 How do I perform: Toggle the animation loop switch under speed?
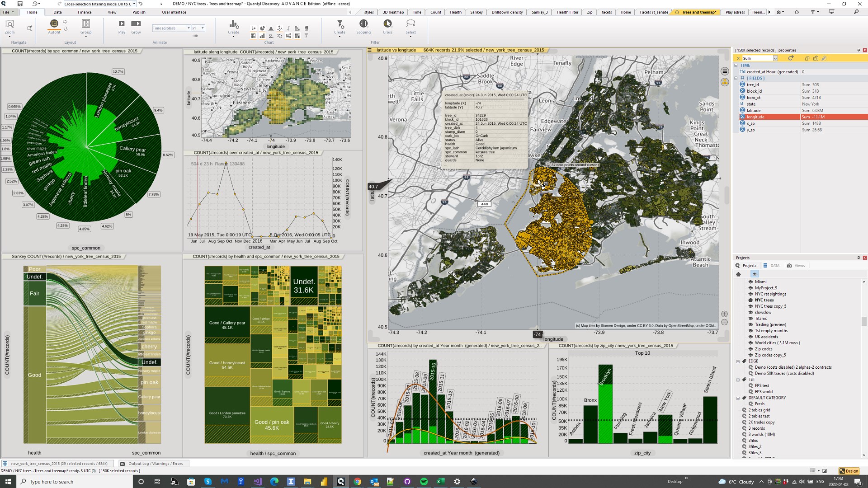195,36
